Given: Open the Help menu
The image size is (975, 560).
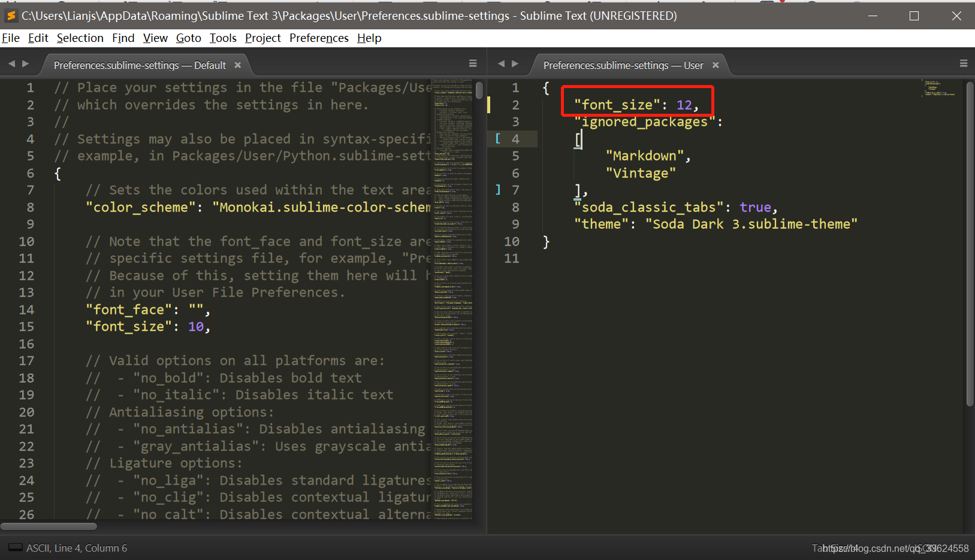Looking at the screenshot, I should coord(369,38).
